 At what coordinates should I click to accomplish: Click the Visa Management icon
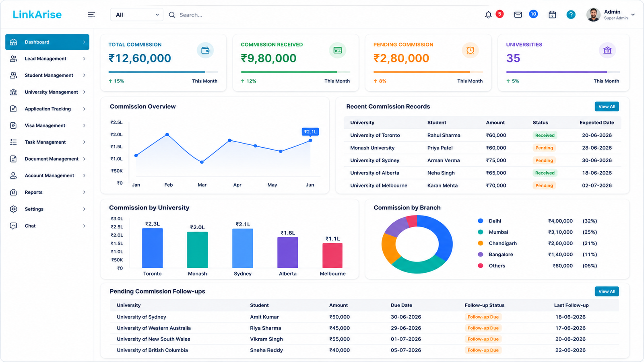pyautogui.click(x=13, y=125)
